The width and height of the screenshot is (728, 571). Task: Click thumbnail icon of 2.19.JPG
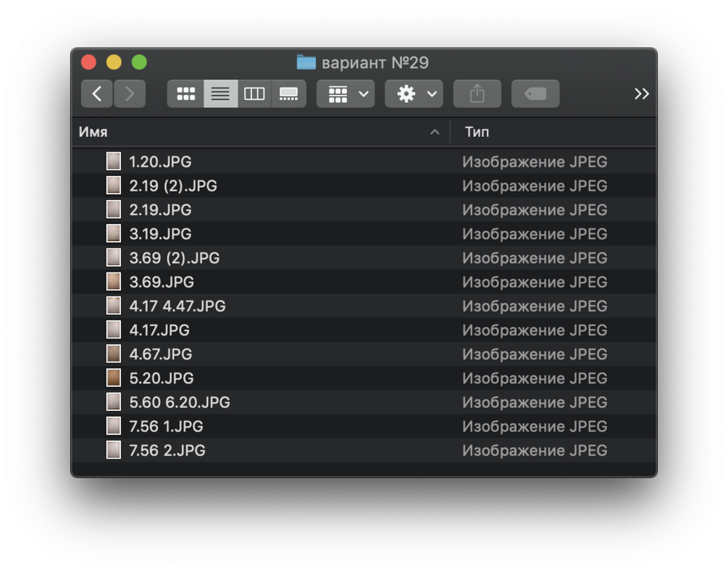(114, 209)
